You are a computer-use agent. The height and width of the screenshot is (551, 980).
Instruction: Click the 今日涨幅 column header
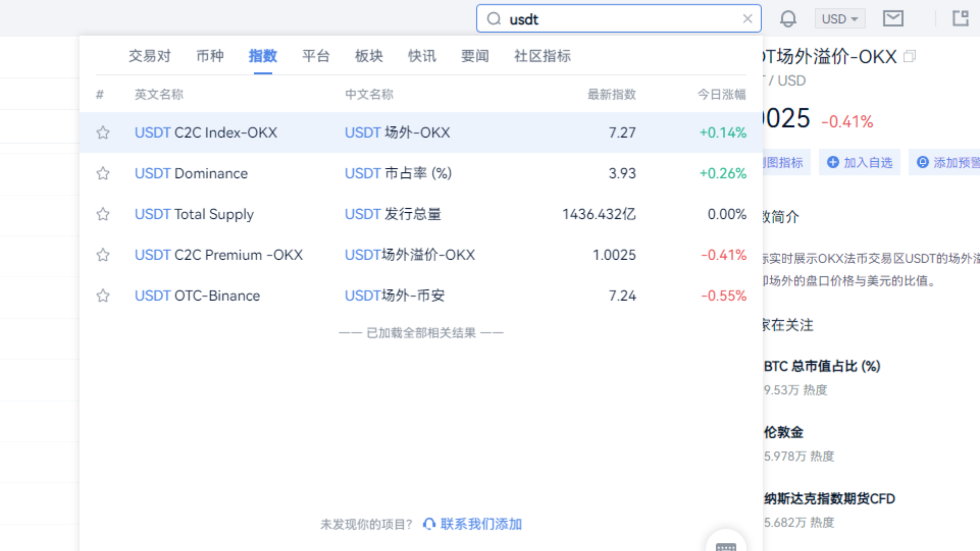click(722, 94)
